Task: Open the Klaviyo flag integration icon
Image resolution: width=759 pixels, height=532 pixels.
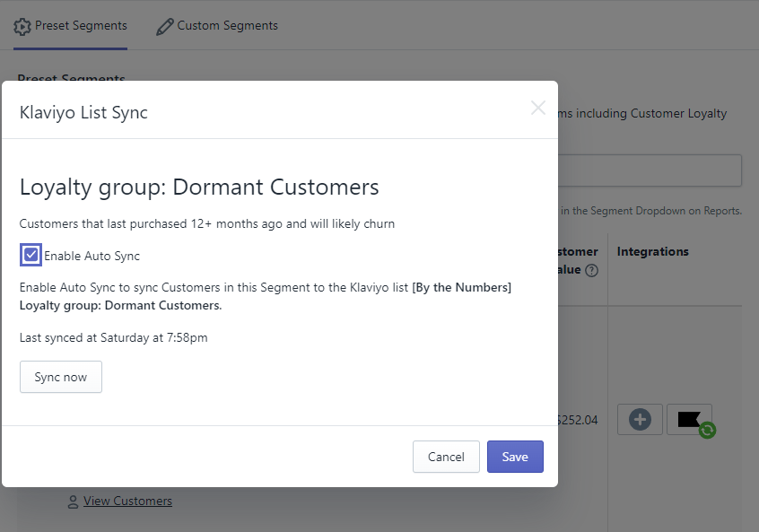Action: [689, 419]
